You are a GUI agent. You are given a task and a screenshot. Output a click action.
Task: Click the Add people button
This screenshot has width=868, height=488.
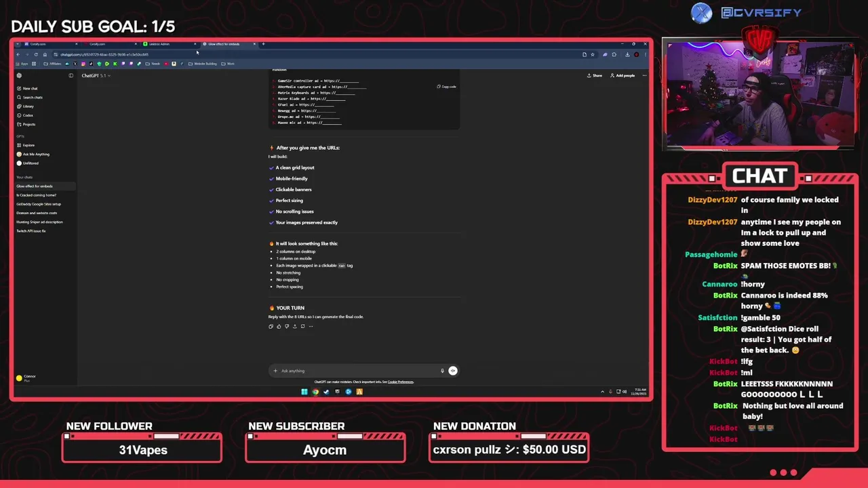[623, 75]
